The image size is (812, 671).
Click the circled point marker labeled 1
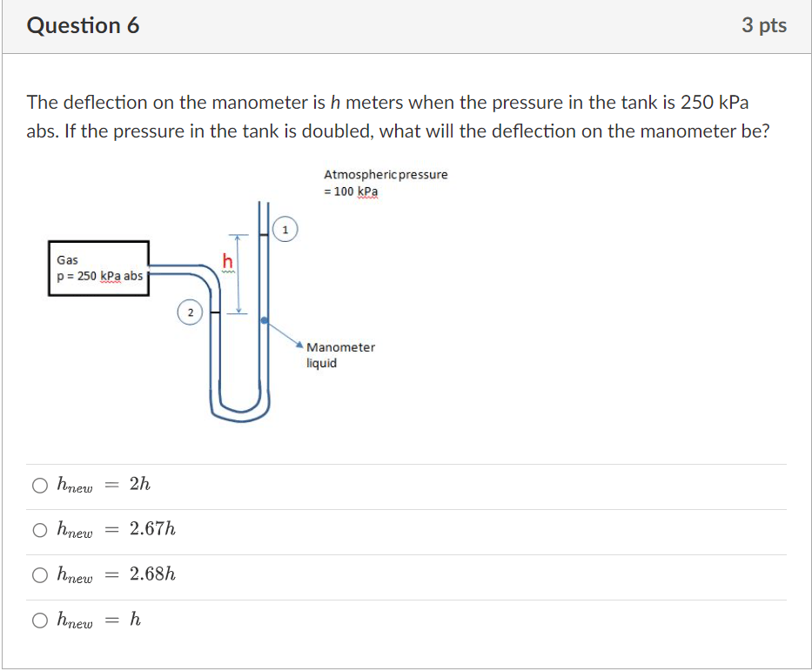pyautogui.click(x=285, y=229)
